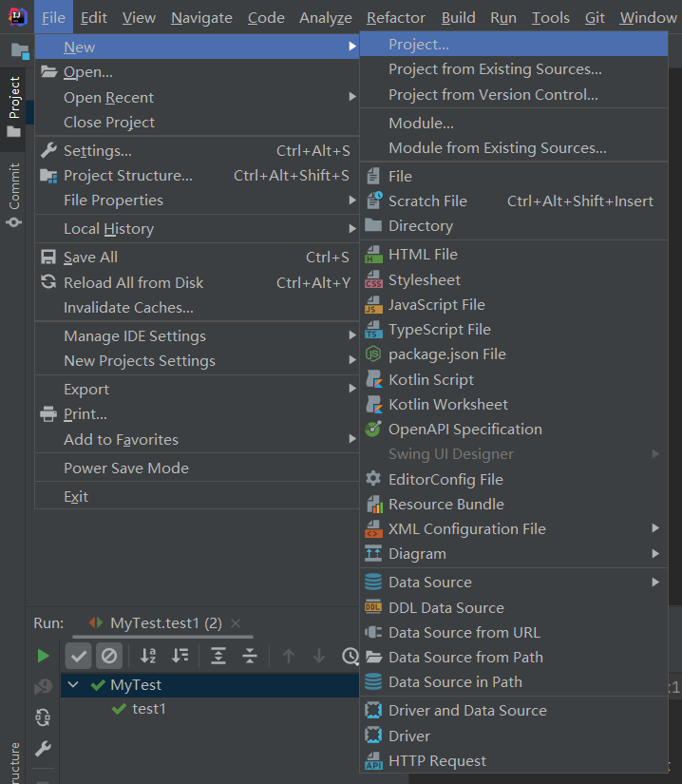
Task: Click the TypeScript File icon
Action: click(x=373, y=330)
